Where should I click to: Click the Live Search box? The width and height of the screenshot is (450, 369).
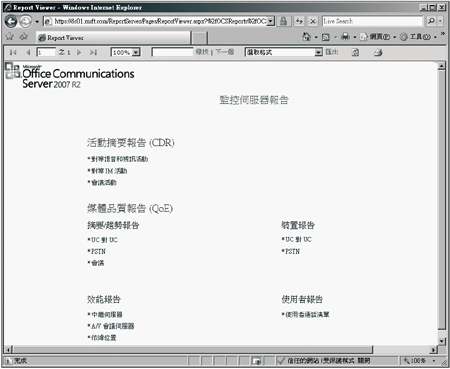372,21
